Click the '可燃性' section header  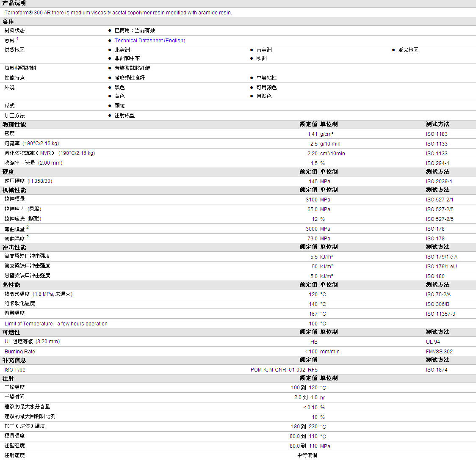[x=11, y=332]
